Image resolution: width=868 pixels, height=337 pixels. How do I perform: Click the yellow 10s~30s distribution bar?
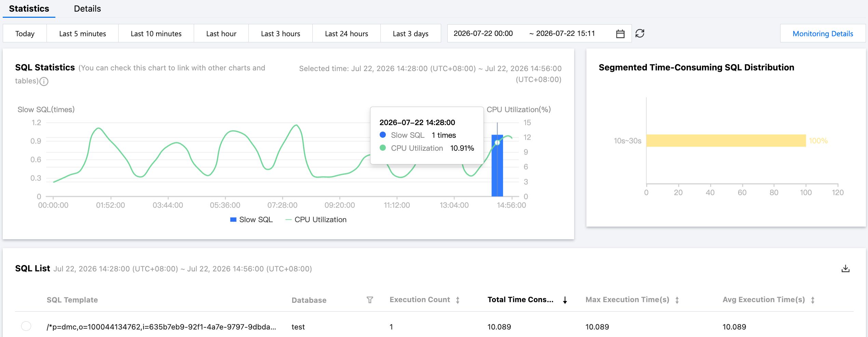tap(726, 141)
